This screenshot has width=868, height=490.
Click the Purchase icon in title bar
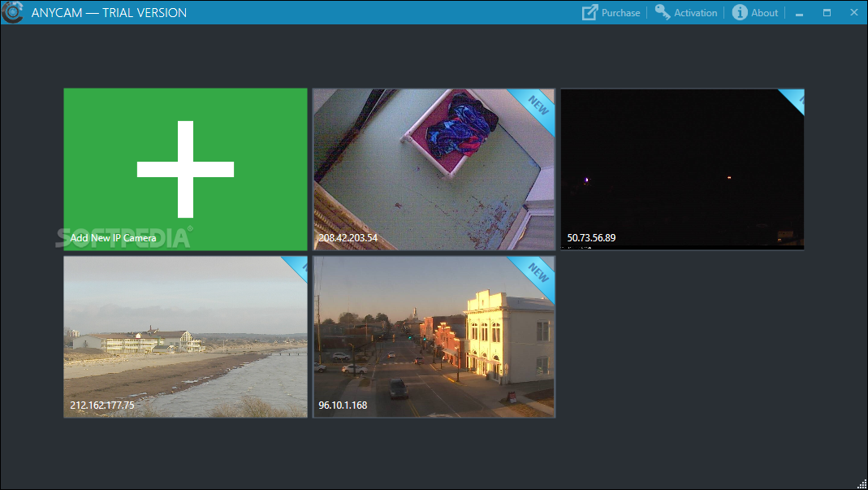[x=590, y=12]
